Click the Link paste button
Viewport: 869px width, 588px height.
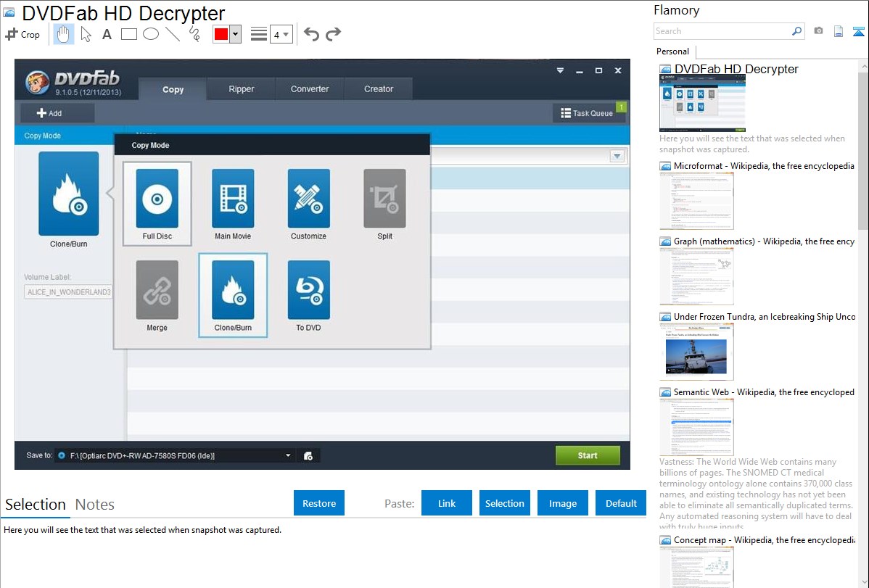pos(447,503)
